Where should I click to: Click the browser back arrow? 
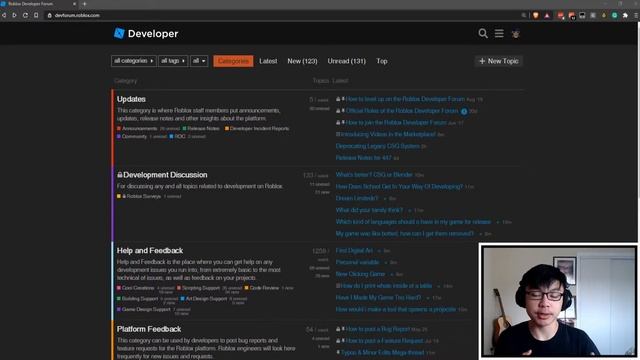tap(4, 15)
